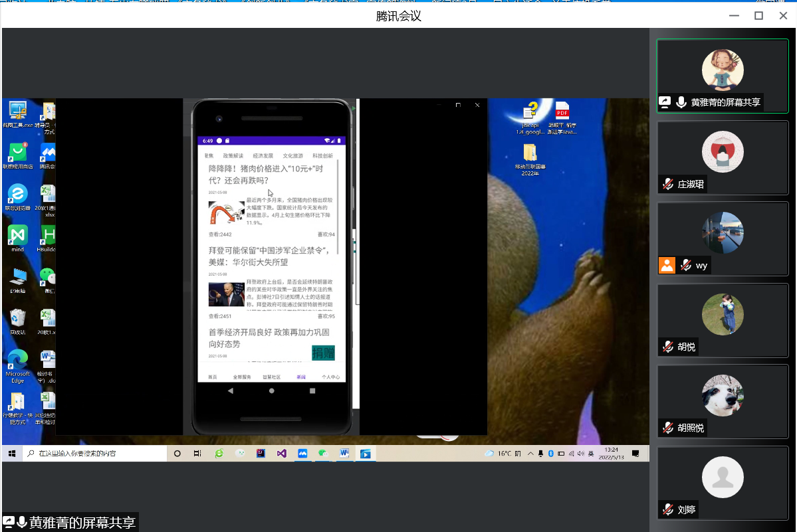
Task: Open the Recycle Bin desktop icon
Action: [x=18, y=319]
